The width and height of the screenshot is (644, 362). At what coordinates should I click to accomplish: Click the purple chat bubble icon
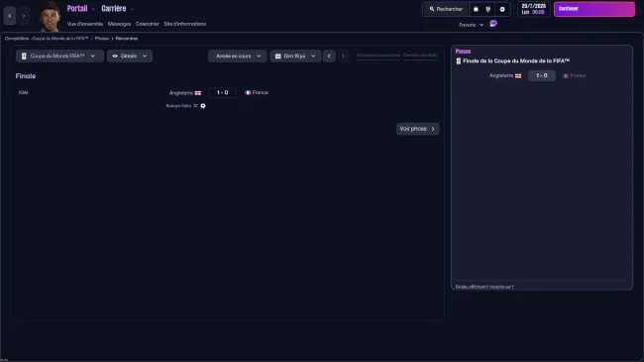(493, 24)
